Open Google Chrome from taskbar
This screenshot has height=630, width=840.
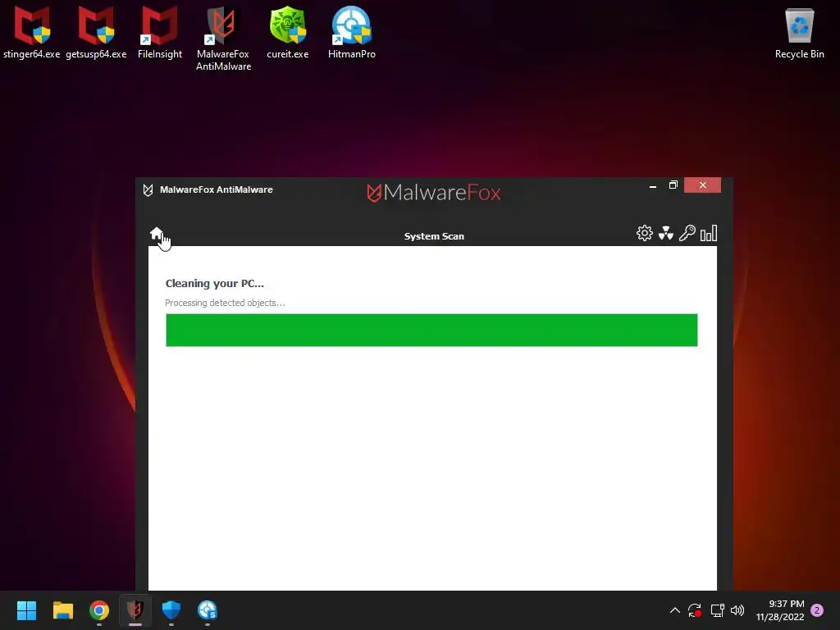coord(99,610)
